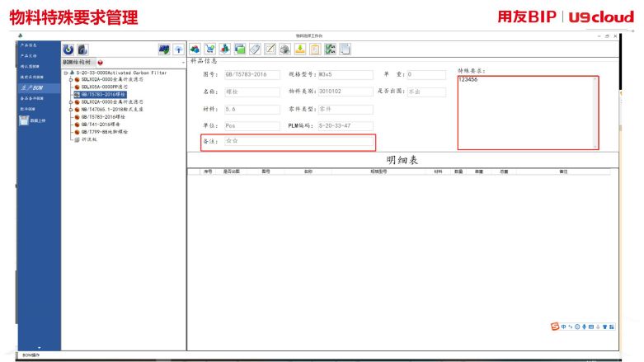Click the 物料类别 field showing 3010102

coord(346,92)
